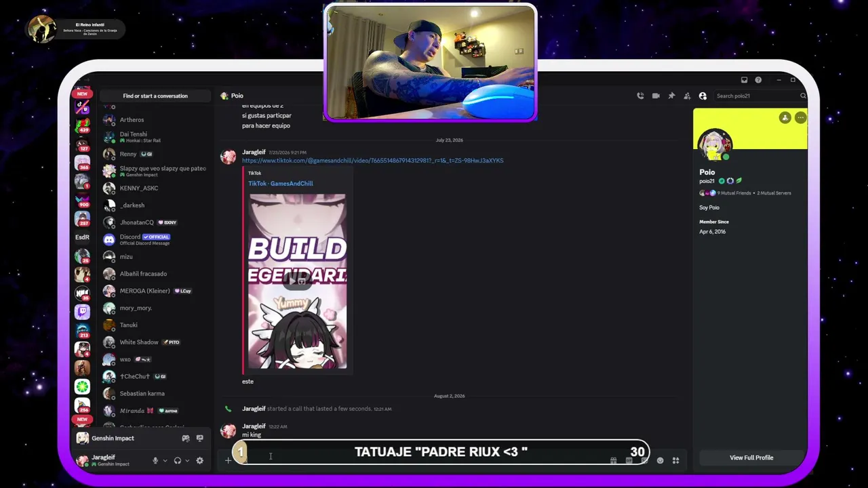Screen dimensions: 868x488
Task: Open the official Discord messages
Action: [x=155, y=239]
